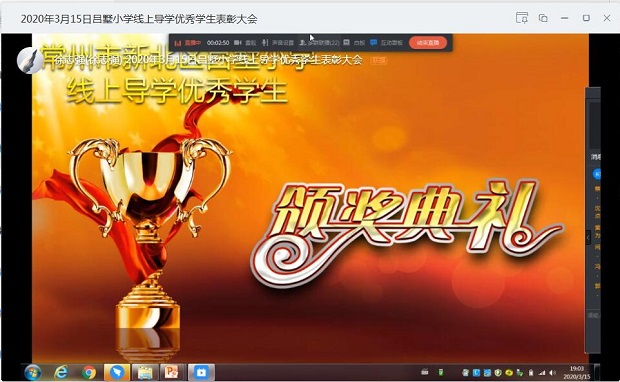Switch to the DingTalk taskbar app
This screenshot has height=382, width=620.
117,373
